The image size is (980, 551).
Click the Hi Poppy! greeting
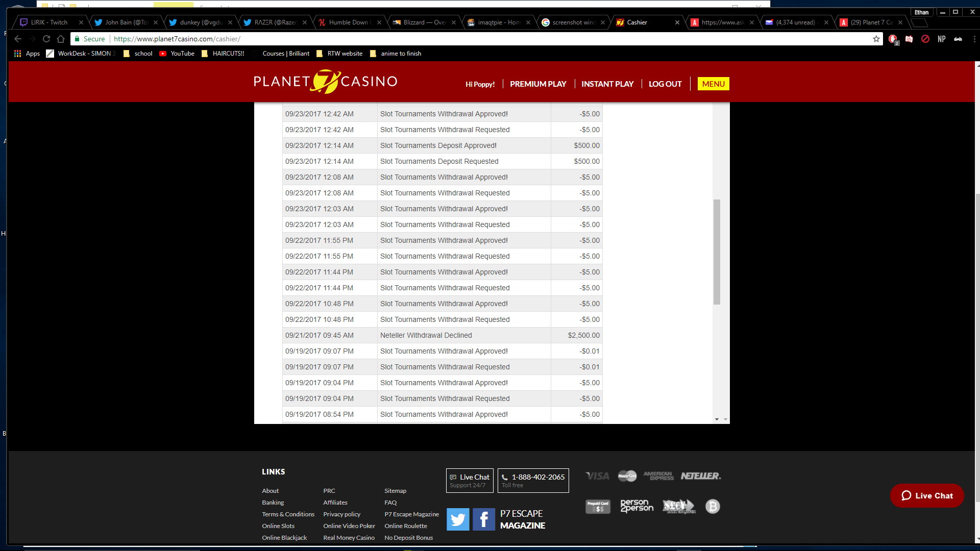(480, 84)
